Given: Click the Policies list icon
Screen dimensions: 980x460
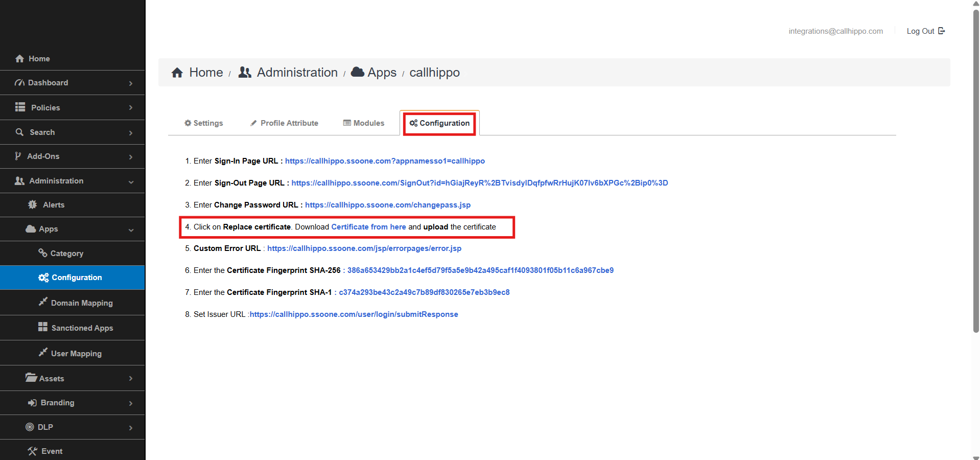Looking at the screenshot, I should [x=20, y=107].
